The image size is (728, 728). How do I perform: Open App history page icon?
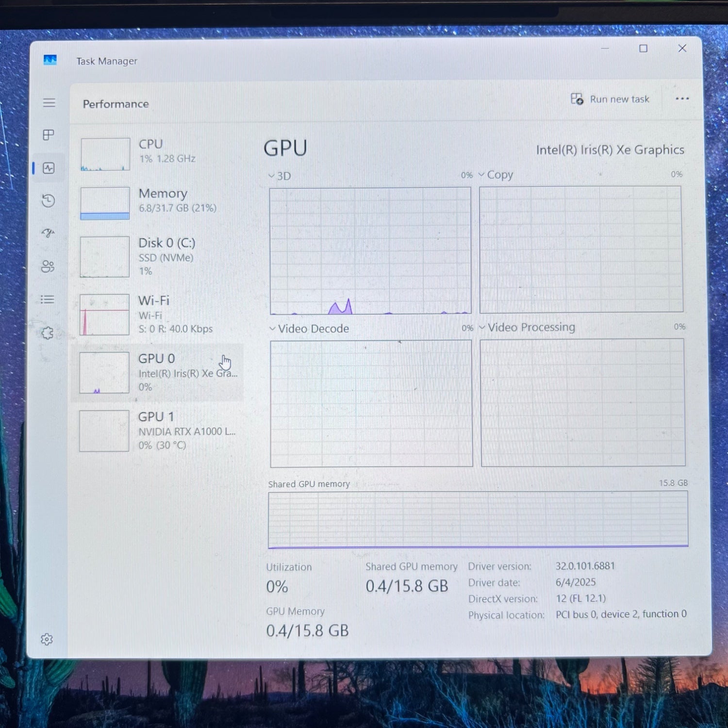pyautogui.click(x=49, y=200)
